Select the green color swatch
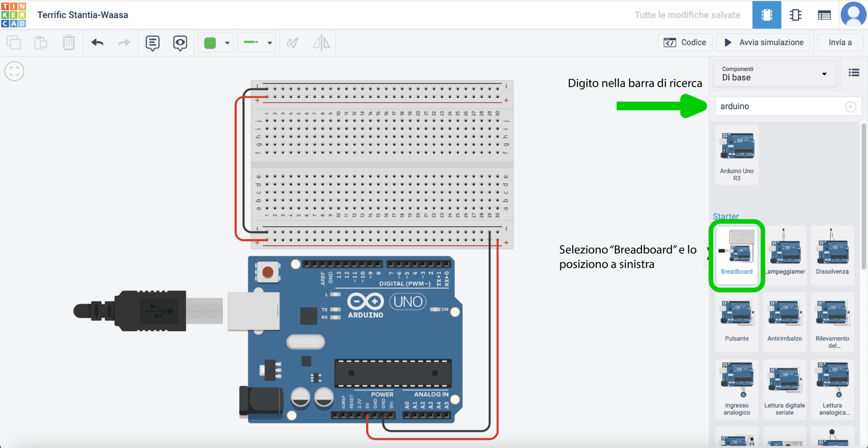 pyautogui.click(x=210, y=42)
